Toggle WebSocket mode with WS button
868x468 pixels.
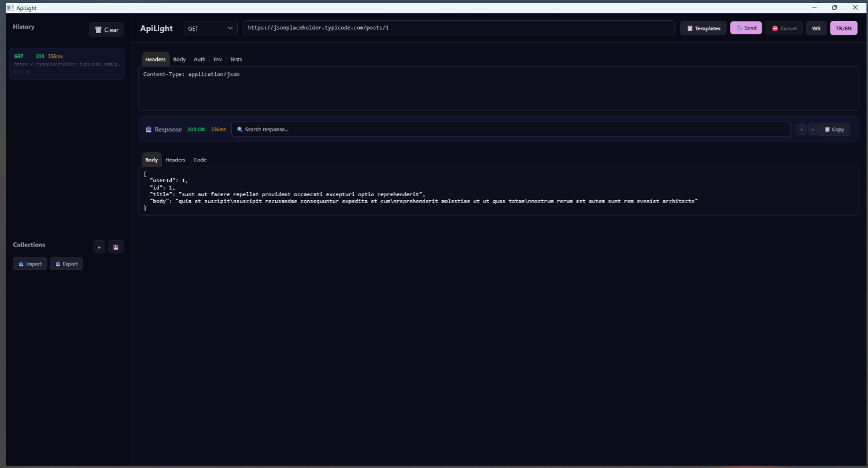817,28
